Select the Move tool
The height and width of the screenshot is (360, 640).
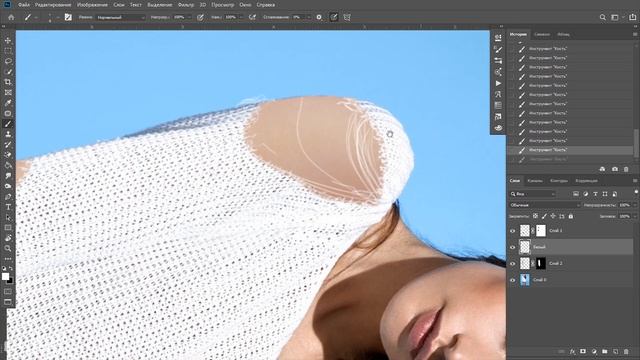[x=8, y=40]
